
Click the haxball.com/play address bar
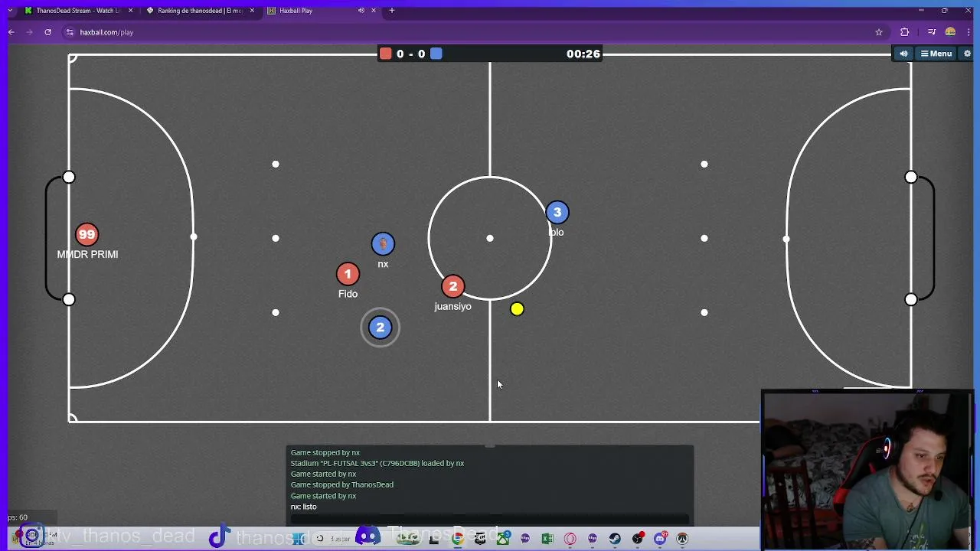(475, 32)
